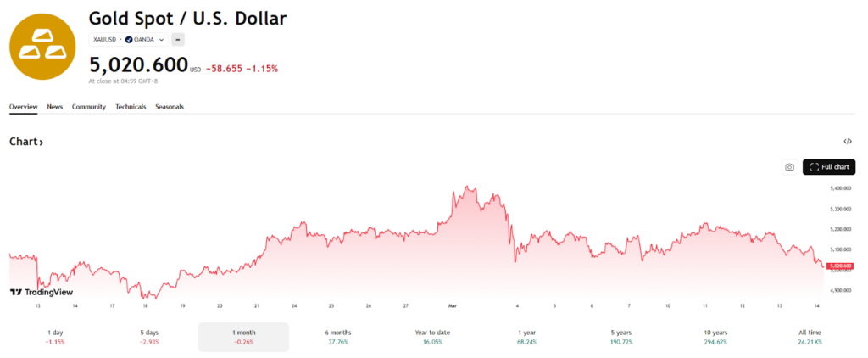The height and width of the screenshot is (358, 868).
Task: Take a chart snapshot with camera icon
Action: coord(789,167)
